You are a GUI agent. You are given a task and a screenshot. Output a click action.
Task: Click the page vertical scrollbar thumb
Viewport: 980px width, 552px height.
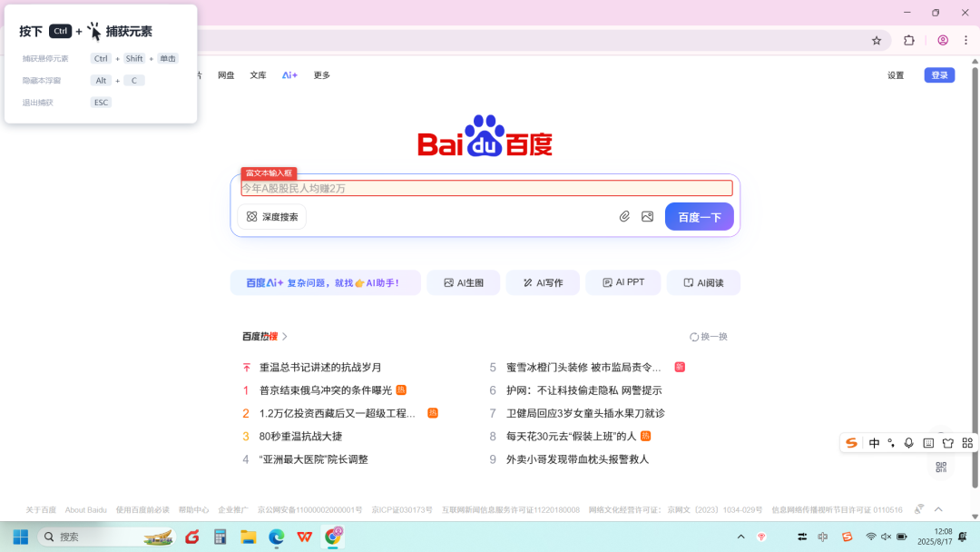click(975, 277)
